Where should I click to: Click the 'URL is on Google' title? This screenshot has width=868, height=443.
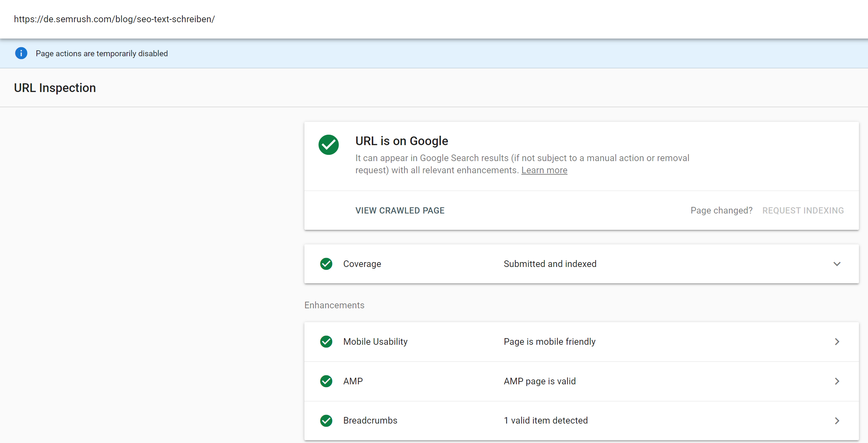[x=402, y=141]
